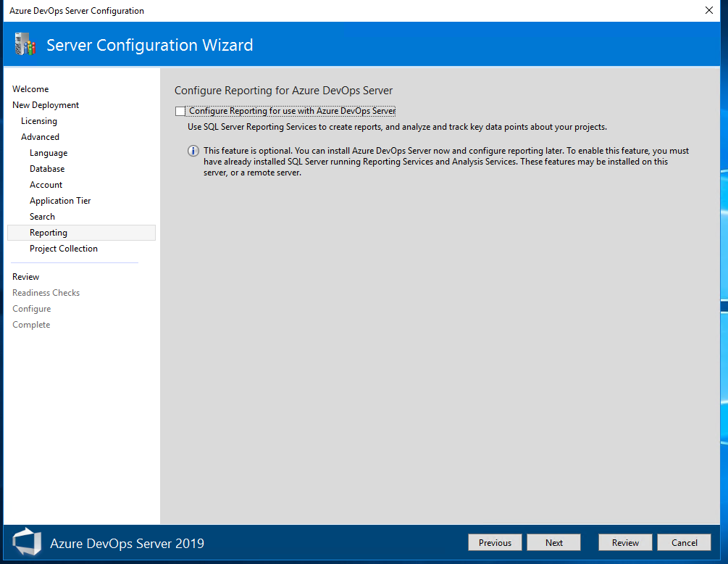
Task: Click the 'This feature is optional' note text
Action: point(446,162)
